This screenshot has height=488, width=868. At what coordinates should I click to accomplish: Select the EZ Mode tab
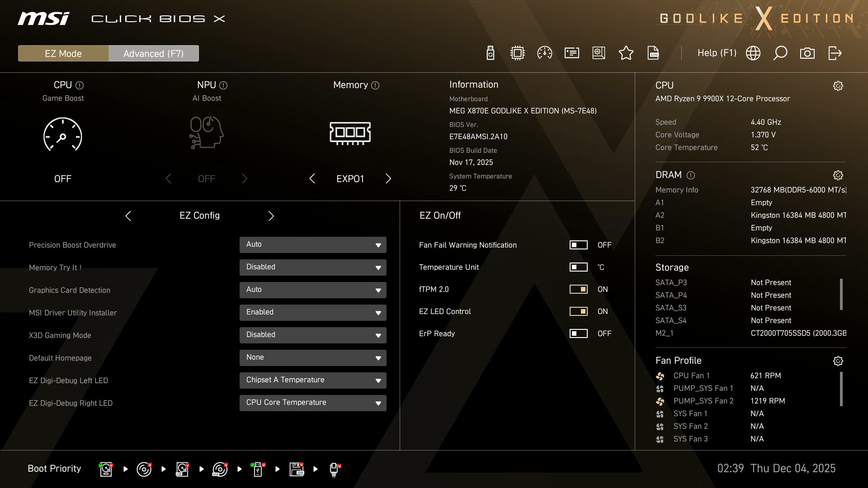coord(63,53)
